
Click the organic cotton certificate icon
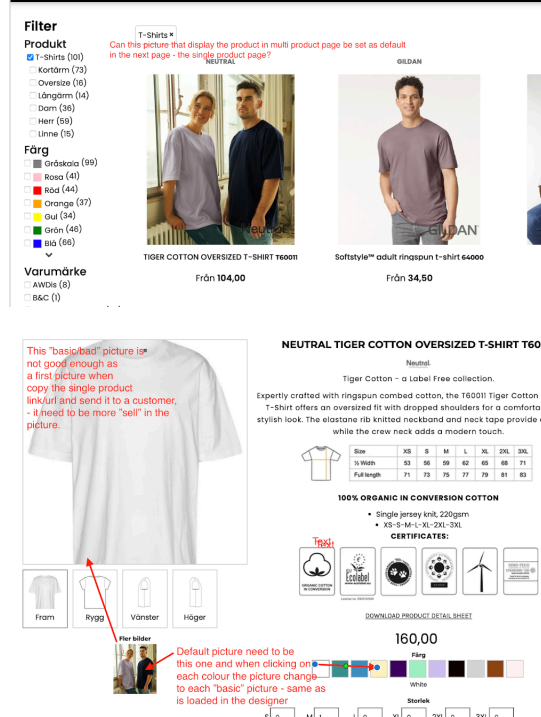tap(317, 571)
